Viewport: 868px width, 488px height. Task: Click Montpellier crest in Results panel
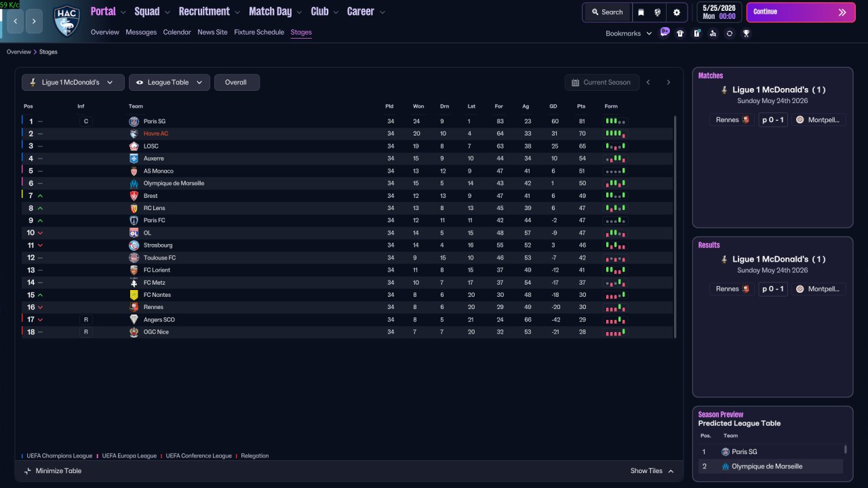800,289
